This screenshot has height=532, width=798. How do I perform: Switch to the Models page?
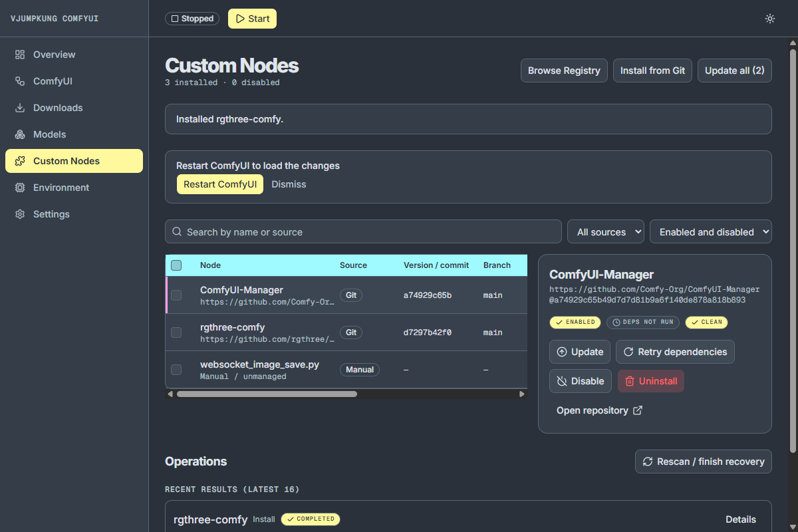74,134
